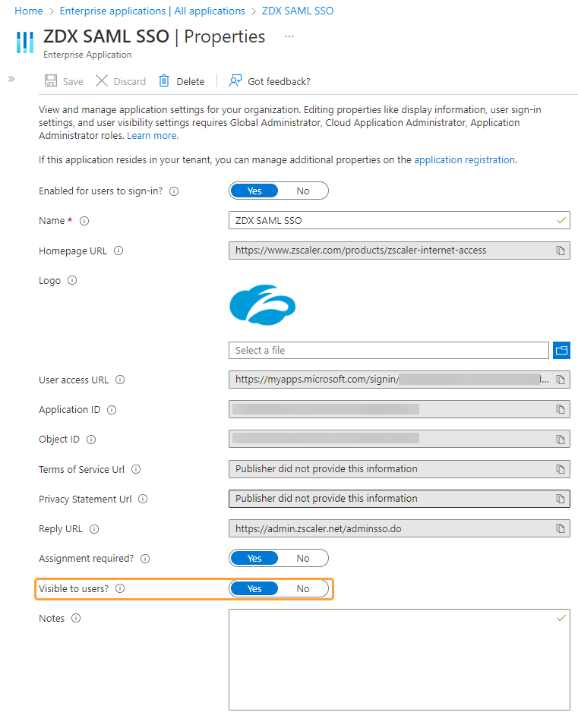Go to Home breadcrumb
578x728 pixels.
(x=29, y=11)
